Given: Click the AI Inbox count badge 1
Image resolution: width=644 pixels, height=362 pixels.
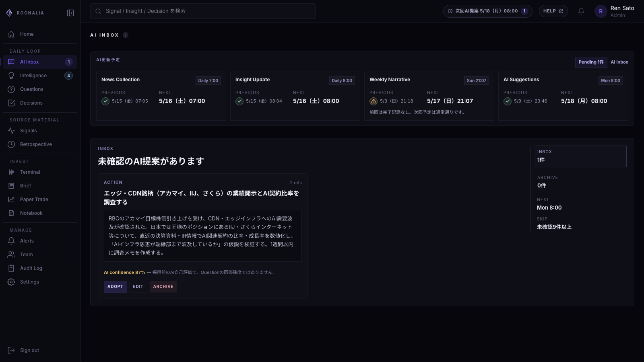Looking at the screenshot, I should [69, 62].
